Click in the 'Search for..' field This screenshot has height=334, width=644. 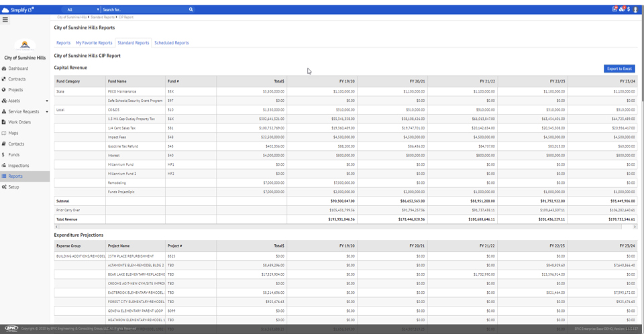click(142, 9)
